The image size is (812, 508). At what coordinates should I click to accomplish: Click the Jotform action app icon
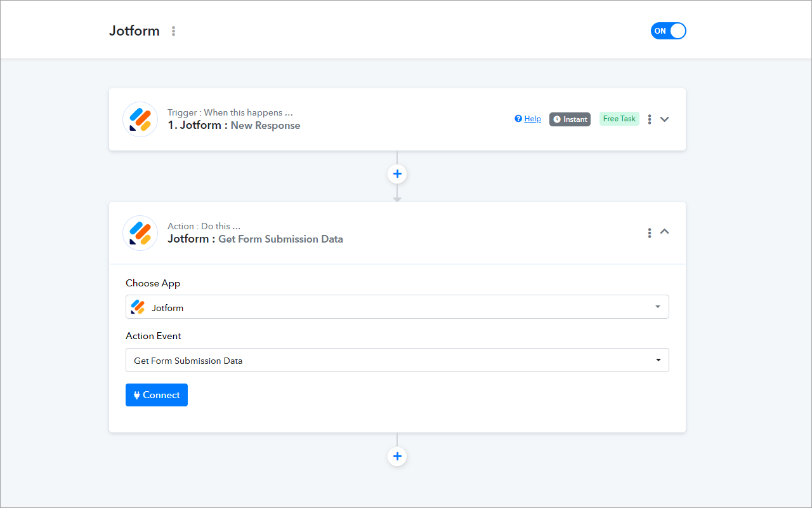coord(140,232)
